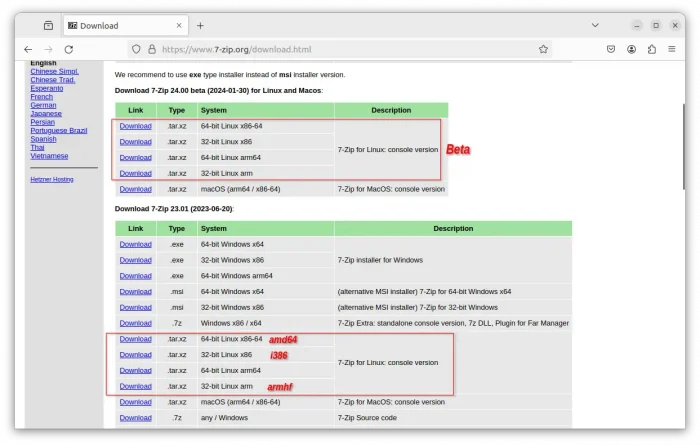This screenshot has height=445, width=700.
Task: Click the browser back arrow
Action: [x=28, y=48]
